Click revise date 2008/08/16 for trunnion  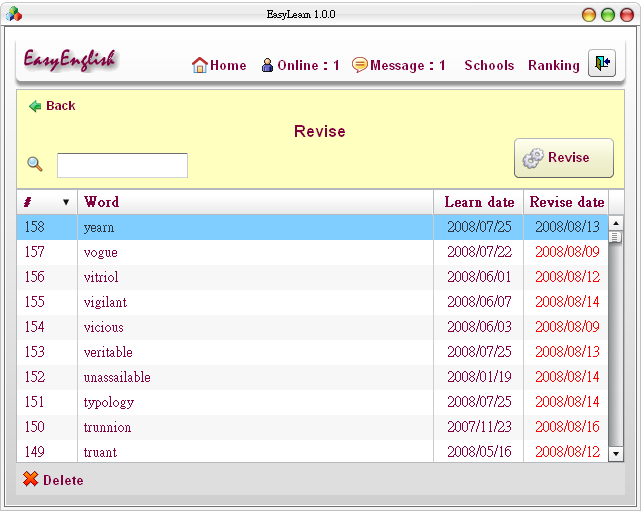coord(567,426)
